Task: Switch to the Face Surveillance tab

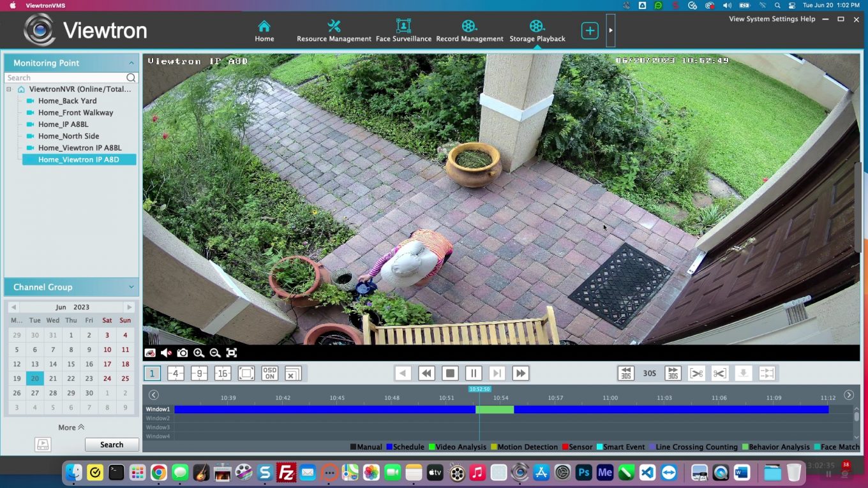Action: [x=403, y=30]
